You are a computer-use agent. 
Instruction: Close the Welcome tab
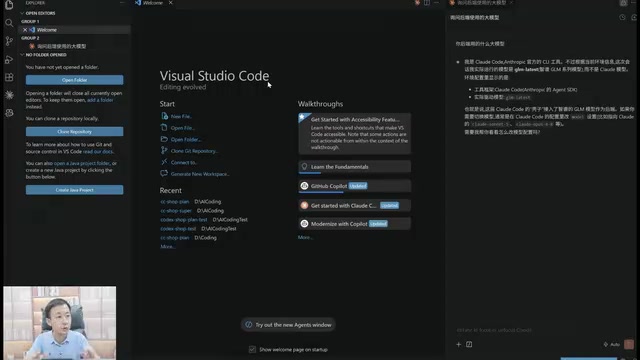(x=171, y=3)
